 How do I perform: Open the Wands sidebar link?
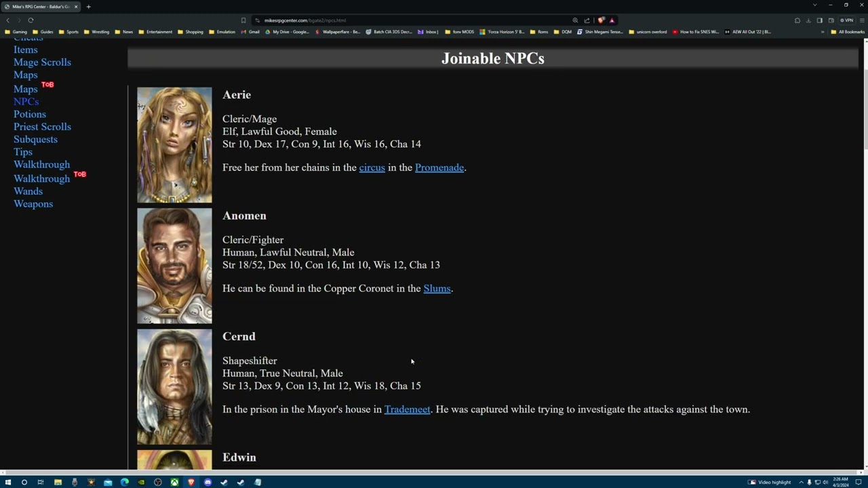coord(28,191)
